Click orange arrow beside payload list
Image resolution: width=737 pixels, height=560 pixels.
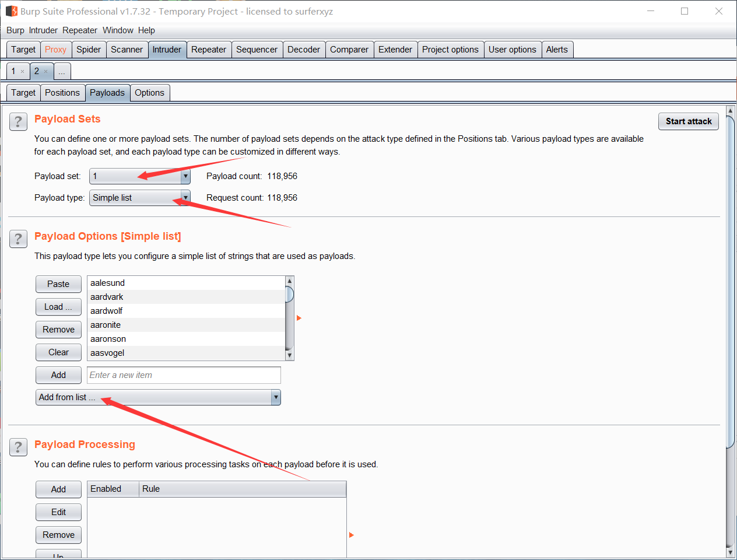pos(299,318)
